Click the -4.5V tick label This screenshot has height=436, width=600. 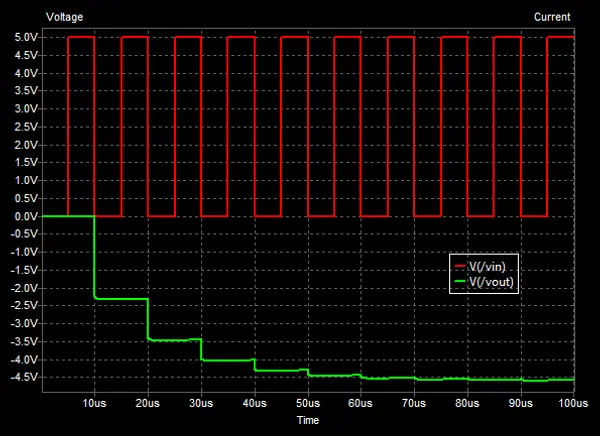(20, 378)
